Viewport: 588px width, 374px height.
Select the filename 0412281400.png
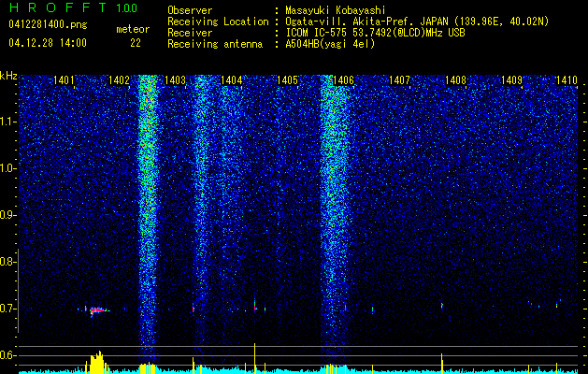click(x=48, y=24)
